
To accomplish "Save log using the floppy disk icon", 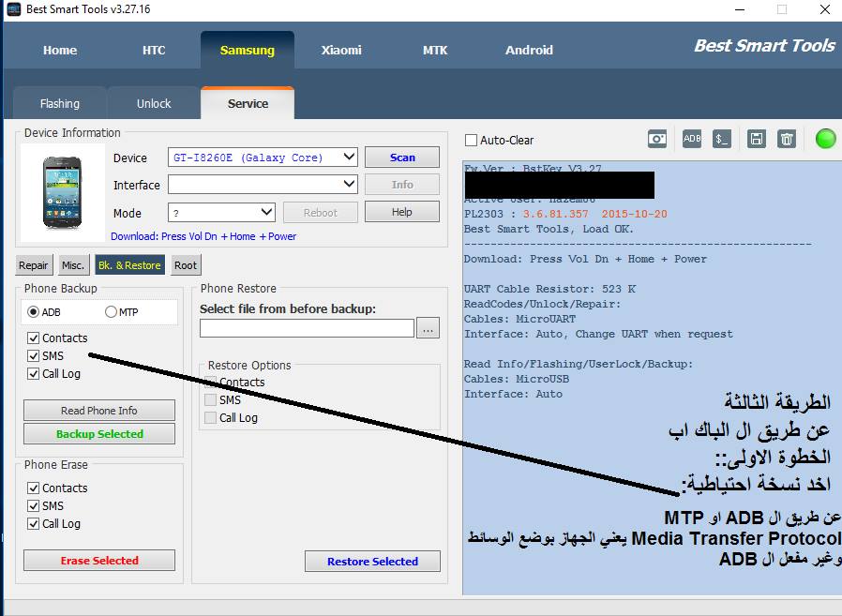I will click(x=756, y=139).
